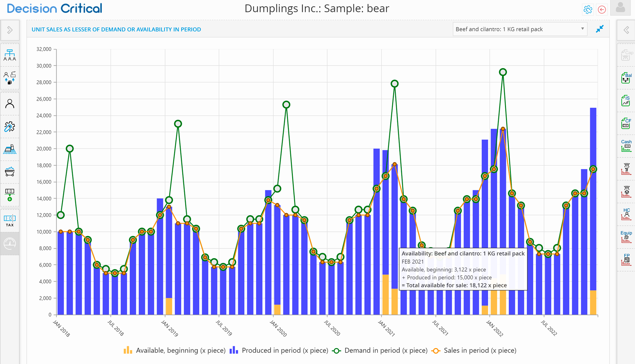Click the red back arrow button

[602, 9]
